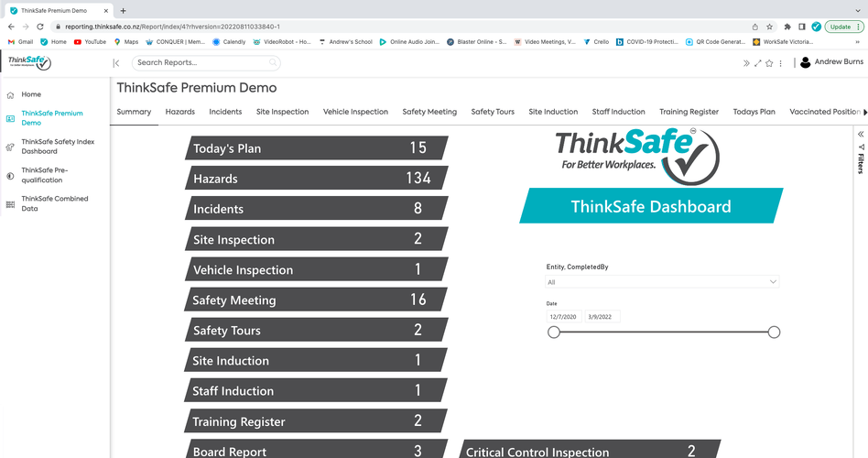
Task: Open Maps bookmark
Action: coord(126,41)
